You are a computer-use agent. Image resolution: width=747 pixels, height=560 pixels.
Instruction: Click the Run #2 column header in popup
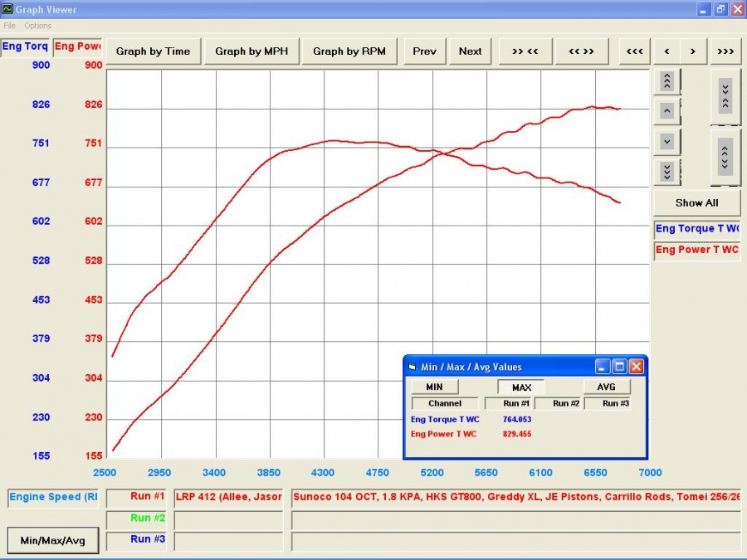[559, 403]
